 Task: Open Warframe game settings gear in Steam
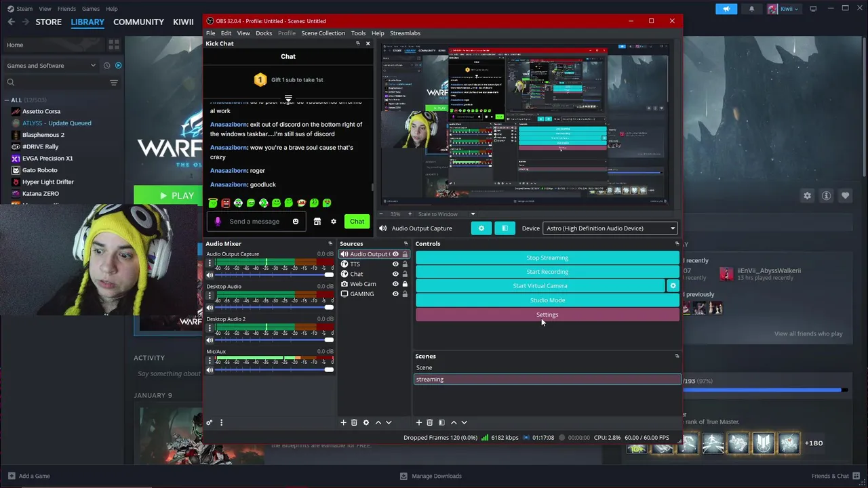807,196
